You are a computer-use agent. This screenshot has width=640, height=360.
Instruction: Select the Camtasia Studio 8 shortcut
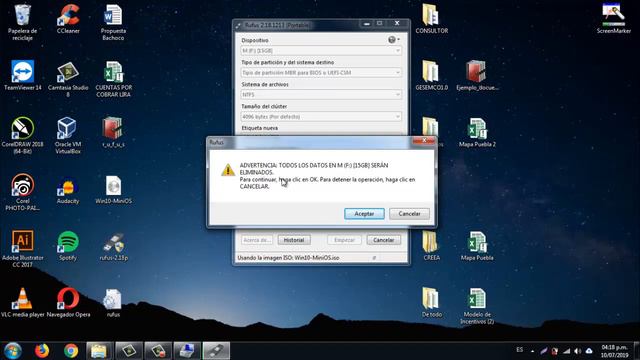click(68, 79)
